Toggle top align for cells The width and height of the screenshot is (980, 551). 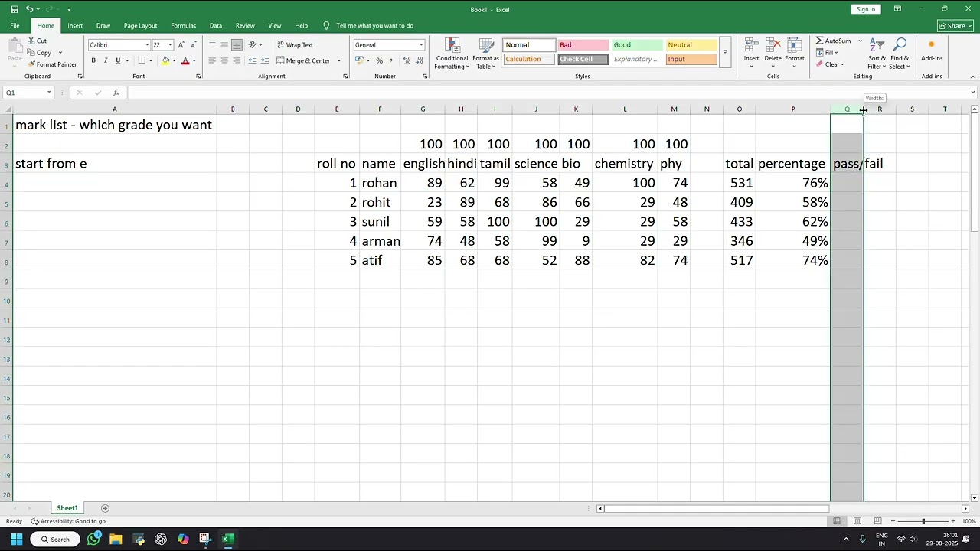click(x=213, y=45)
